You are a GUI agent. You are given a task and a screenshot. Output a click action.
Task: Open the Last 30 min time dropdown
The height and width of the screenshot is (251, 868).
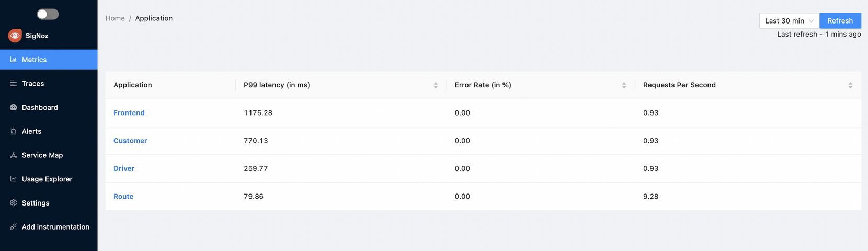[x=789, y=21]
